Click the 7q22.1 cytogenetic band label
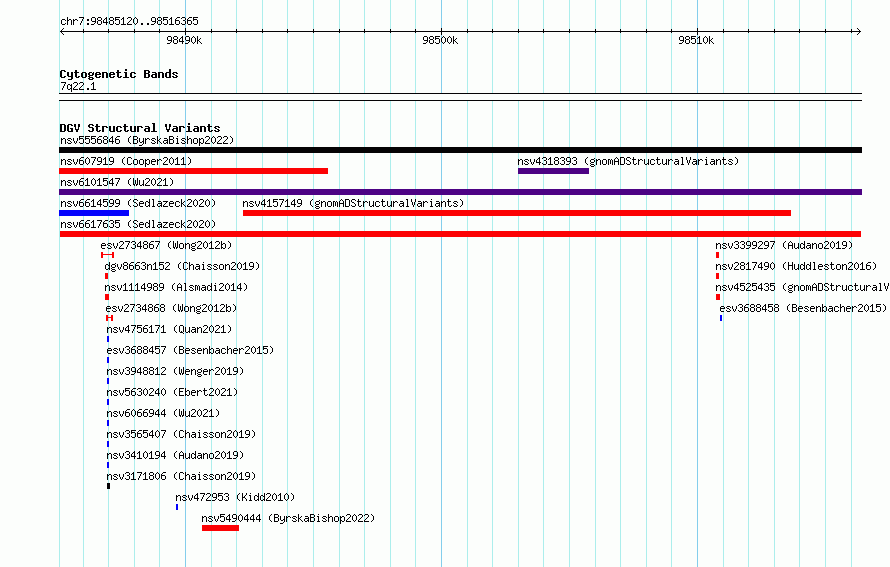This screenshot has width=890, height=567. tap(78, 86)
